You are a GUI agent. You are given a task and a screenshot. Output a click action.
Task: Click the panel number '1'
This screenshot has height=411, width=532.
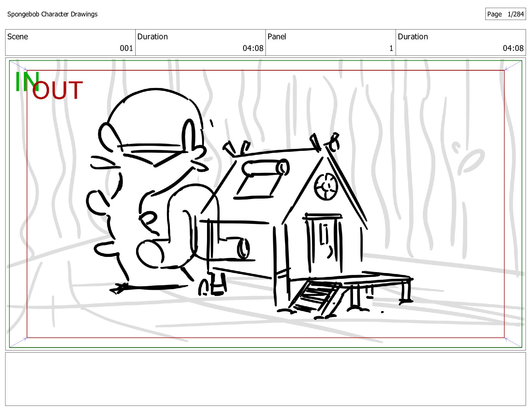391,48
